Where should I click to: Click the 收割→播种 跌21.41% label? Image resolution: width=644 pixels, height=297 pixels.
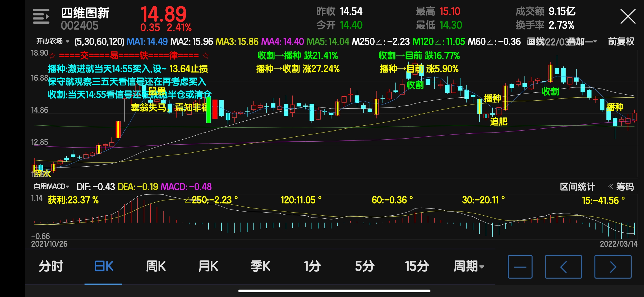(x=298, y=56)
